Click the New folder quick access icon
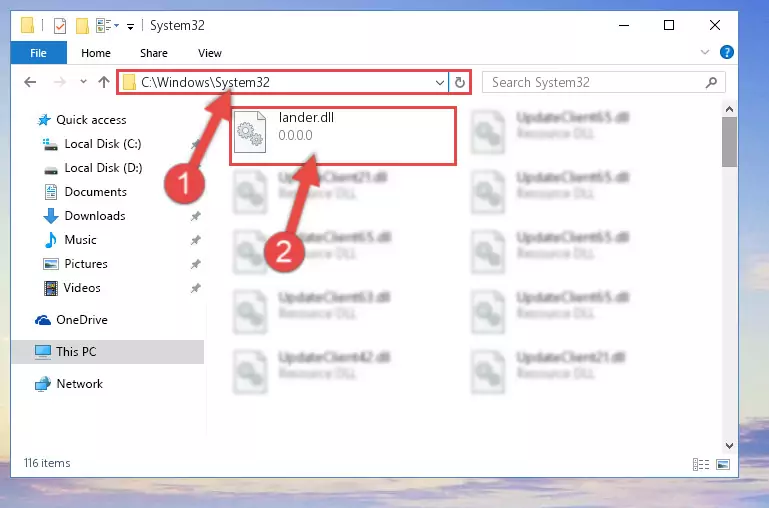The image size is (769, 508). 82,25
